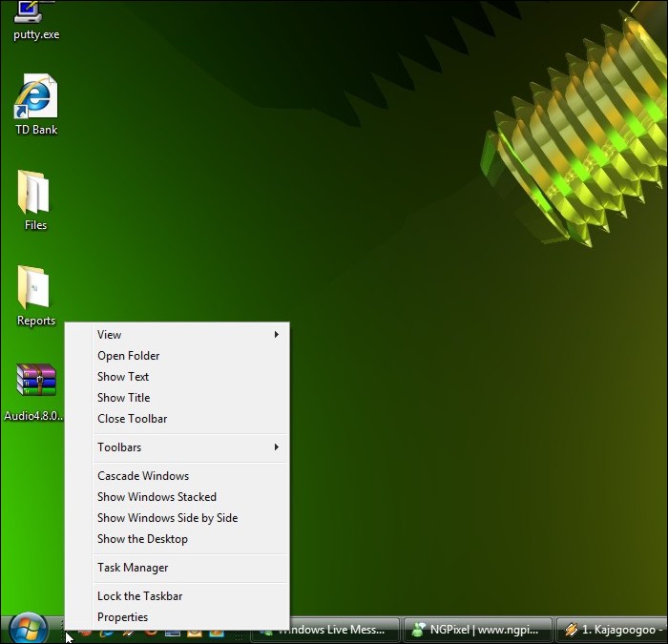Select the Reports folder icon

[x=35, y=289]
